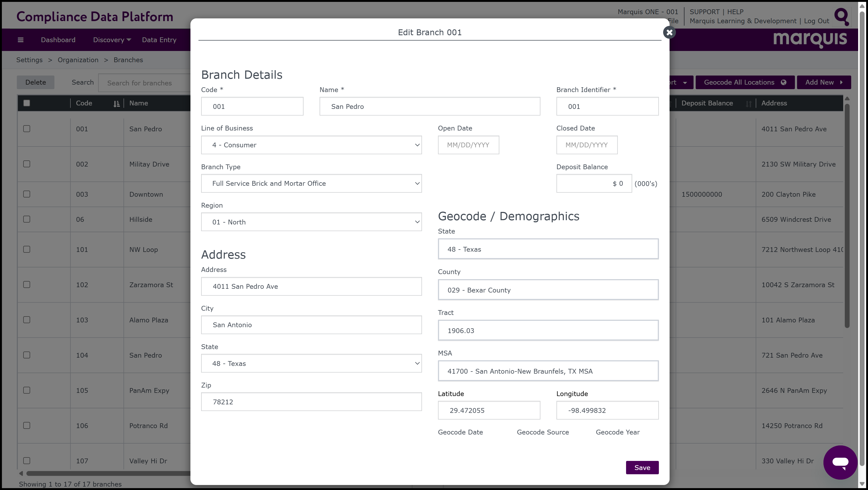Click the Log Out link
Screen dimensions: 868x490
(x=816, y=21)
